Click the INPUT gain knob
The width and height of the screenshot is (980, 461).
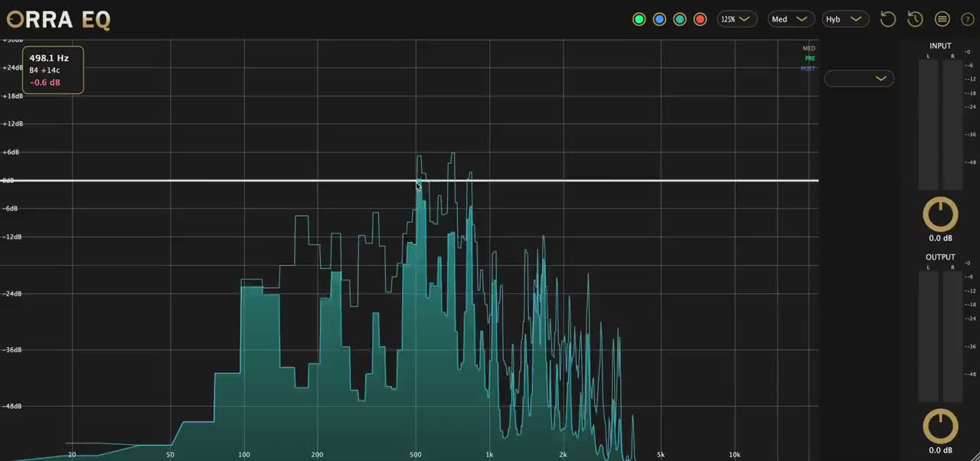[940, 214]
